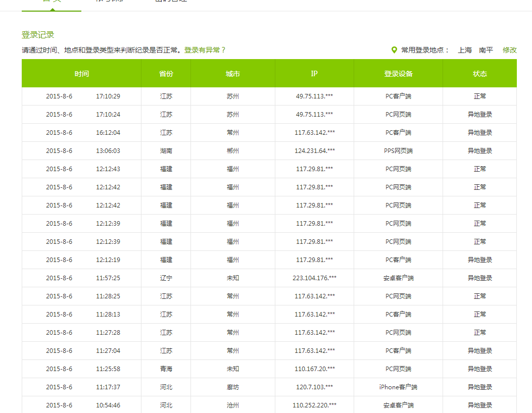Select the 郴州 city cell
532x413 pixels.
tap(233, 151)
